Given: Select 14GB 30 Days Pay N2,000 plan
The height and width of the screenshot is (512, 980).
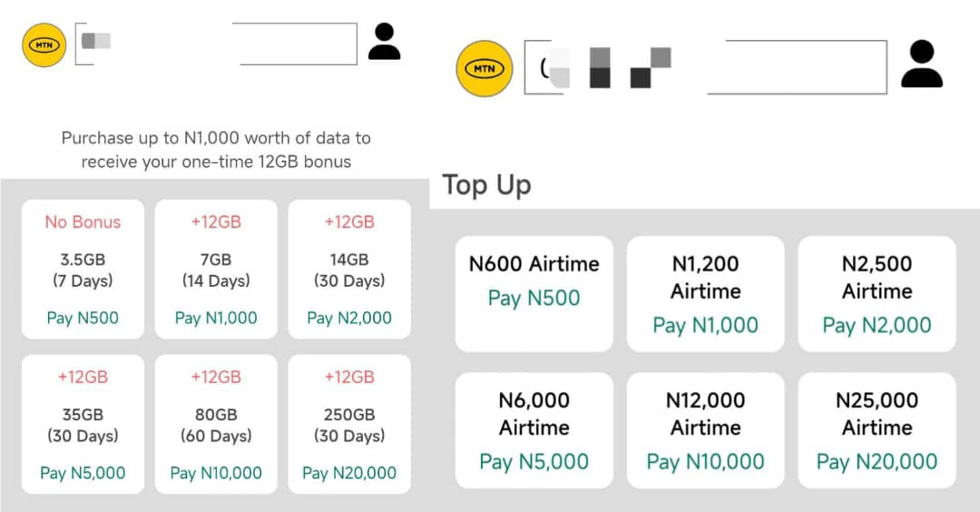Looking at the screenshot, I should tap(349, 270).
